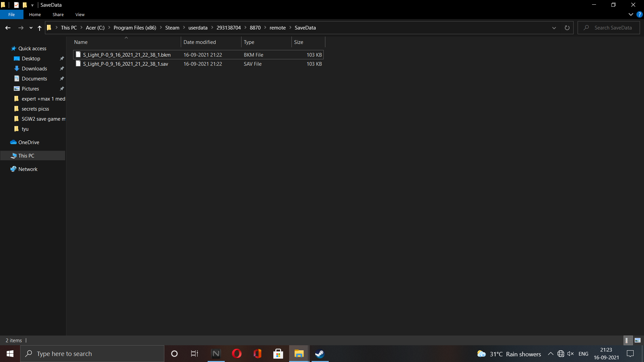The image size is (644, 362).
Task: Open the network status icon in tray
Action: click(561, 354)
